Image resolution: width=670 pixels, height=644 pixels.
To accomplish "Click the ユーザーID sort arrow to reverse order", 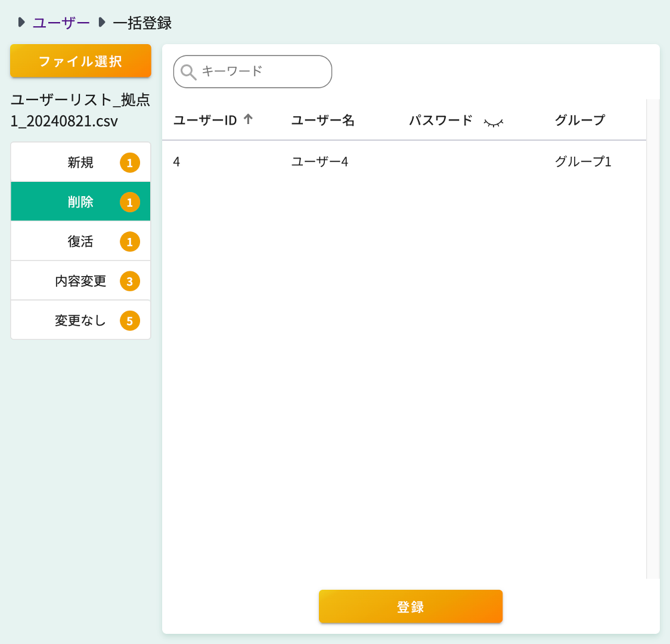I will tap(247, 119).
